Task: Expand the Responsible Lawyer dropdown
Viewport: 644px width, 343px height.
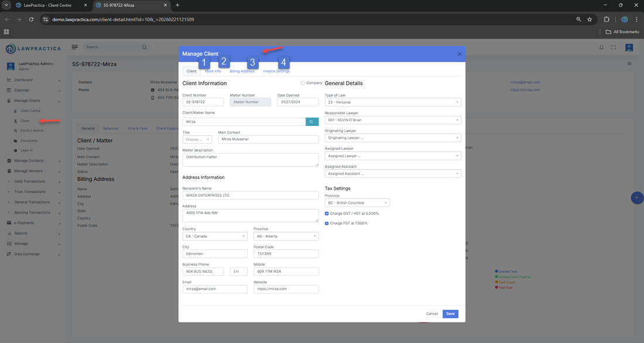Action: click(x=392, y=120)
